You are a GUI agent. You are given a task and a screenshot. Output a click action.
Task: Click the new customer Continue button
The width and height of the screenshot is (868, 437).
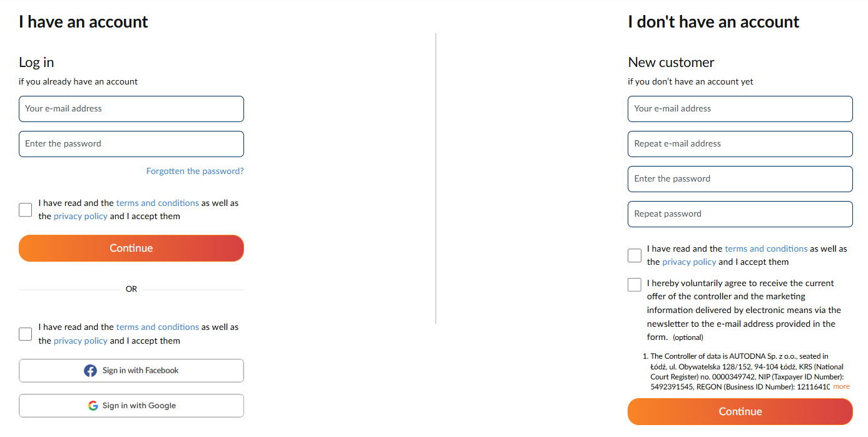pyautogui.click(x=740, y=411)
